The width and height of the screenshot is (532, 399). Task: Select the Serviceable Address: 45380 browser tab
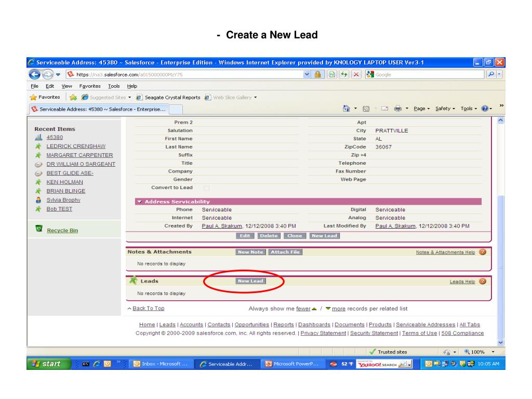tap(98, 109)
